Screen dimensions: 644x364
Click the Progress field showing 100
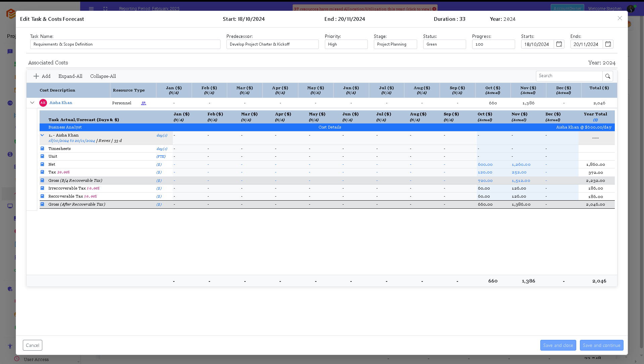coord(493,44)
